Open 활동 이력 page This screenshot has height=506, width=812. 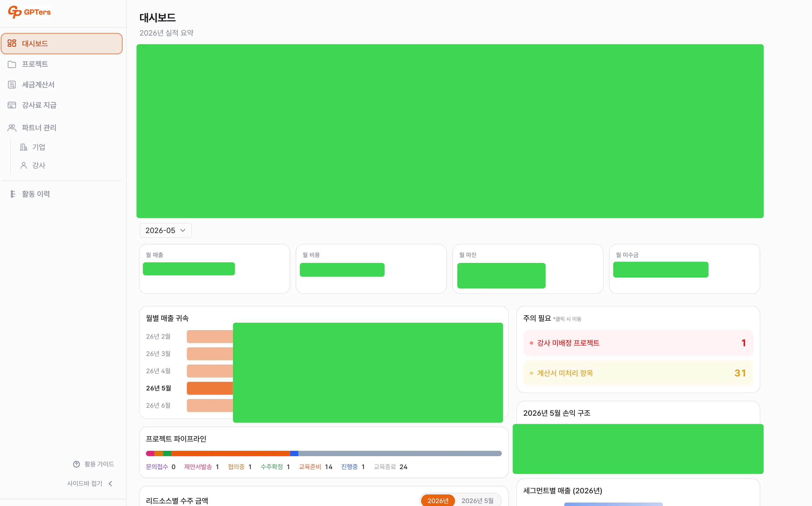(62, 194)
